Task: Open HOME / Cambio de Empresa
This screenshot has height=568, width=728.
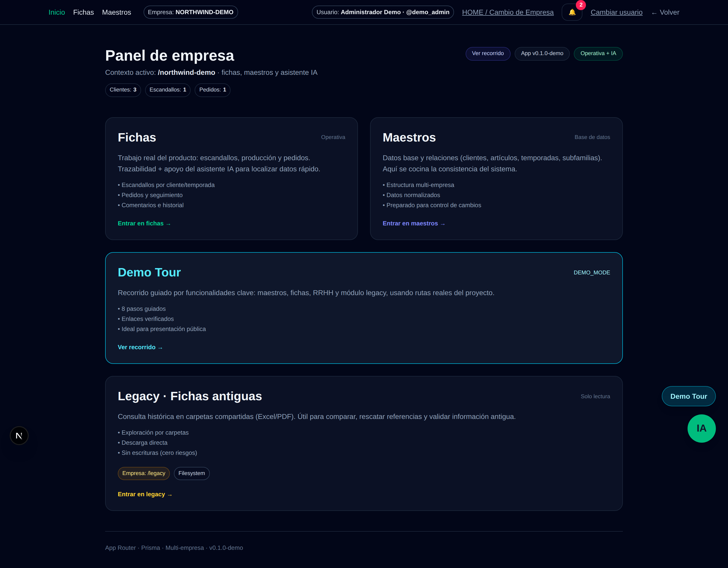Action: pos(508,12)
